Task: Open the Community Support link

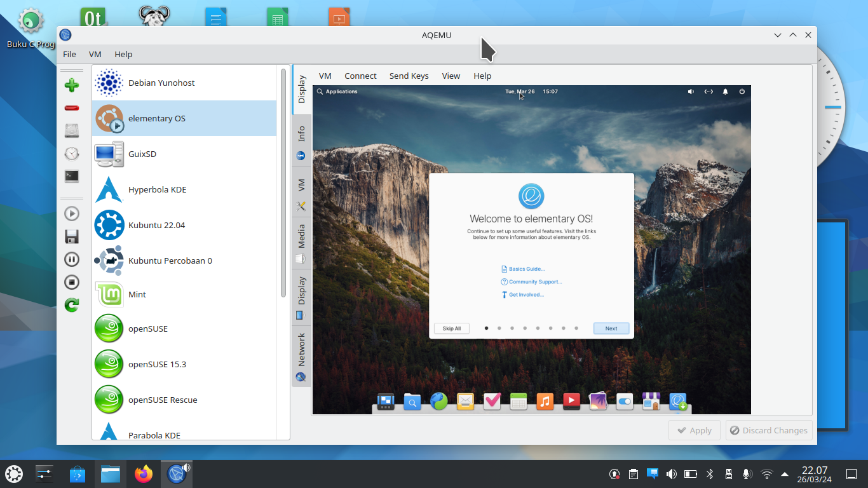Action: coord(531,281)
